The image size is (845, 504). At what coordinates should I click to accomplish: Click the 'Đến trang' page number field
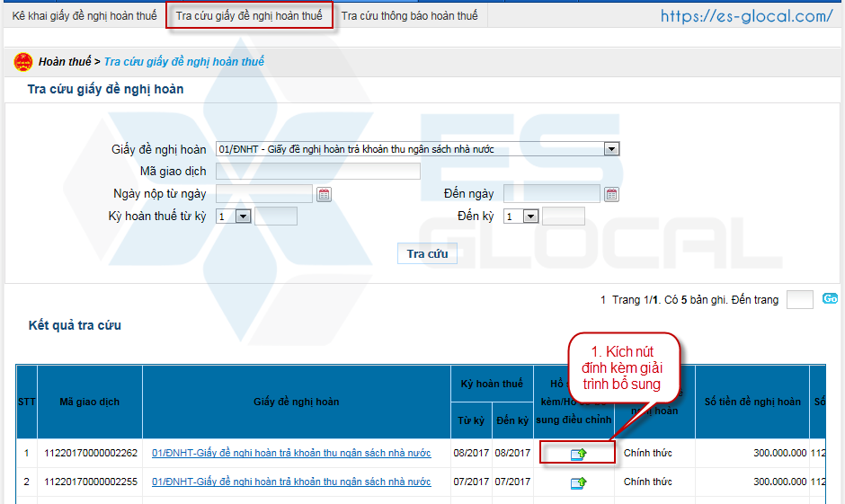(x=800, y=300)
